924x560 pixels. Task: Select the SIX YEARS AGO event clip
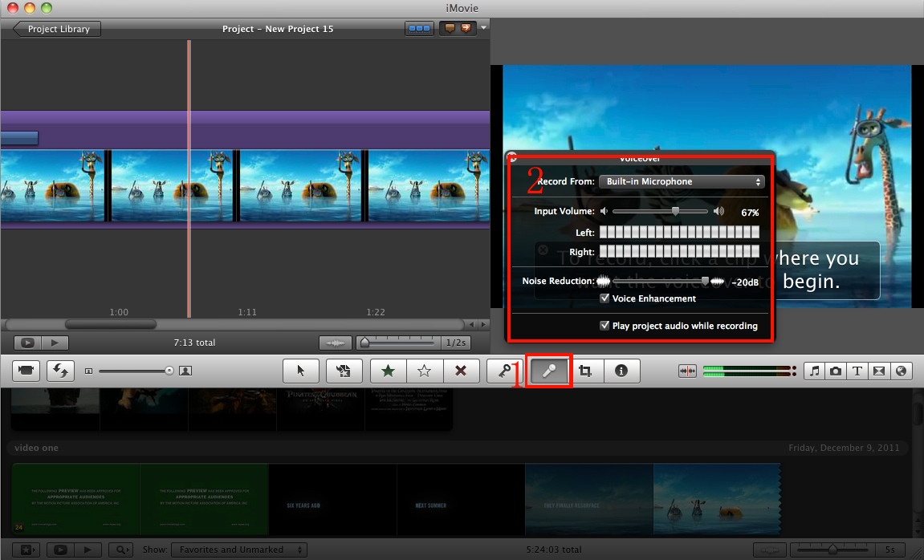click(332, 499)
